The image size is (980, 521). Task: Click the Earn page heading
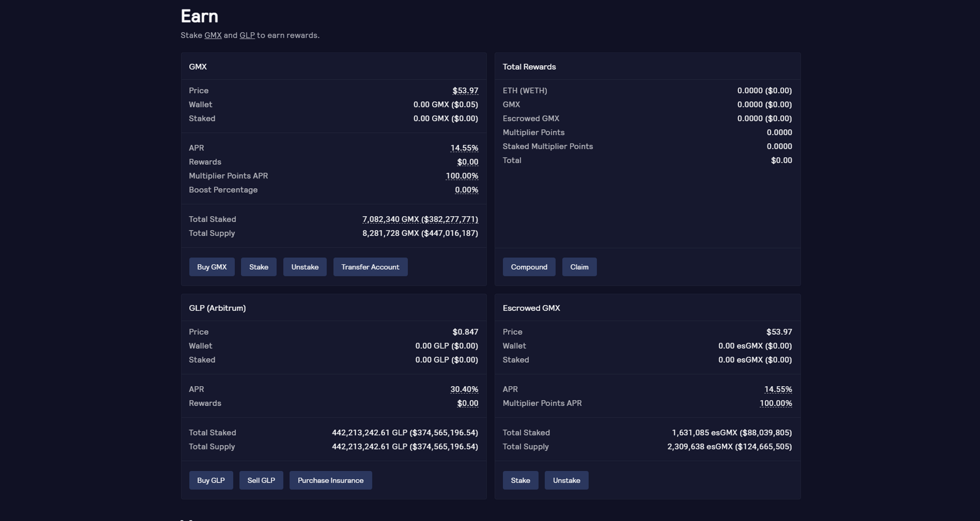pyautogui.click(x=199, y=16)
